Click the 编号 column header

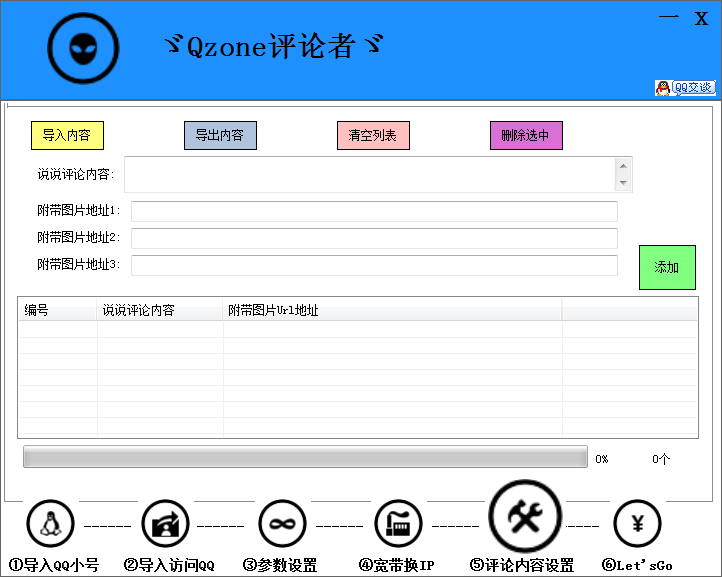[x=58, y=310]
